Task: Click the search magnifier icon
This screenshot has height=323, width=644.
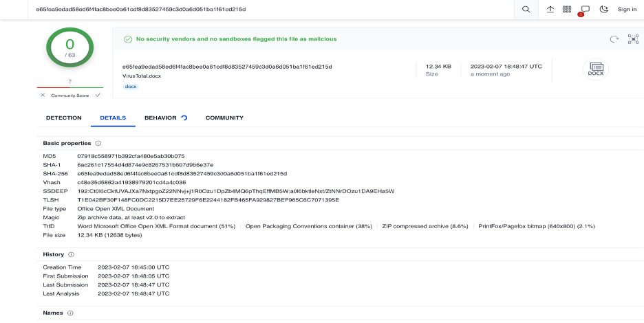Action: [x=526, y=10]
